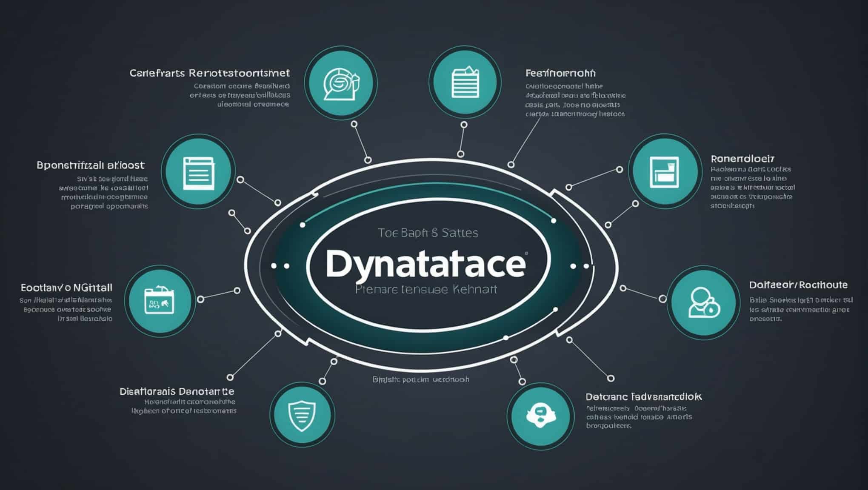Click the cloud face icon beside Detcranc heading
This screenshot has height=490, width=868.
tap(540, 415)
